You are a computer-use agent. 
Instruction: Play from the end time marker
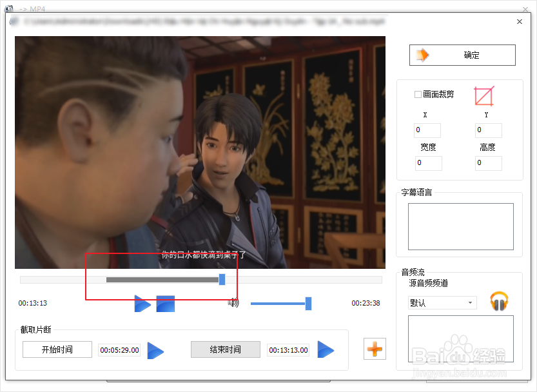(326, 349)
